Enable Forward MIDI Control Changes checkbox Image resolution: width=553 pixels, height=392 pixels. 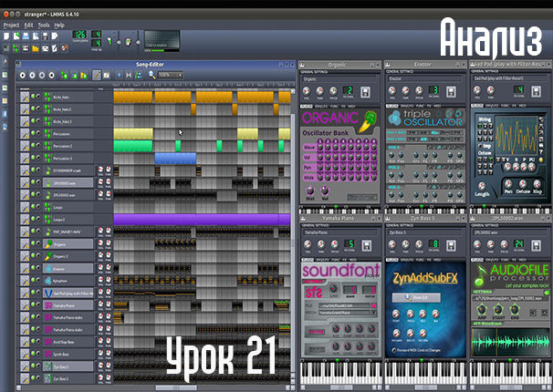394,350
